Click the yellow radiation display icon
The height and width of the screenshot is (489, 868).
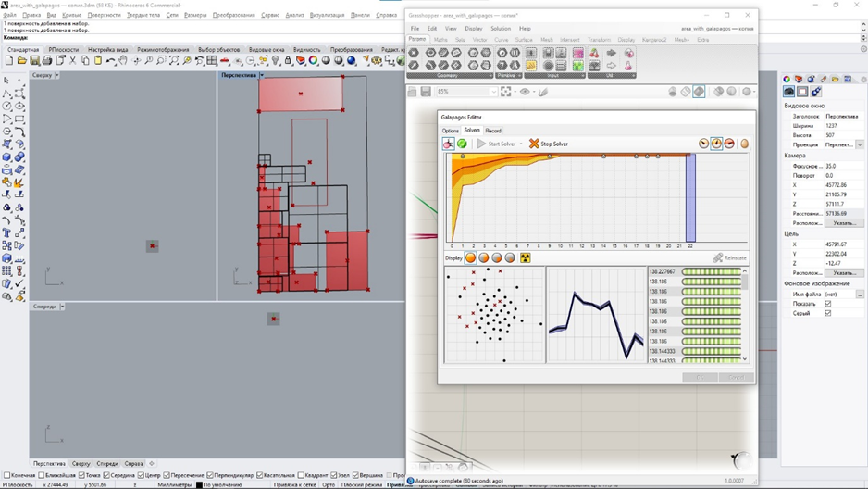pos(526,258)
